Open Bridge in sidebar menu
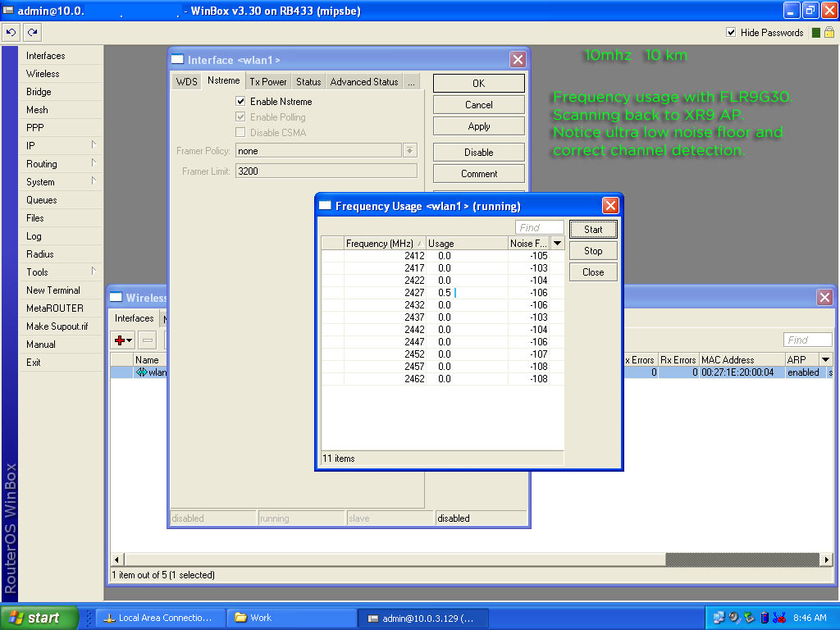Image resolution: width=840 pixels, height=630 pixels. (x=39, y=92)
